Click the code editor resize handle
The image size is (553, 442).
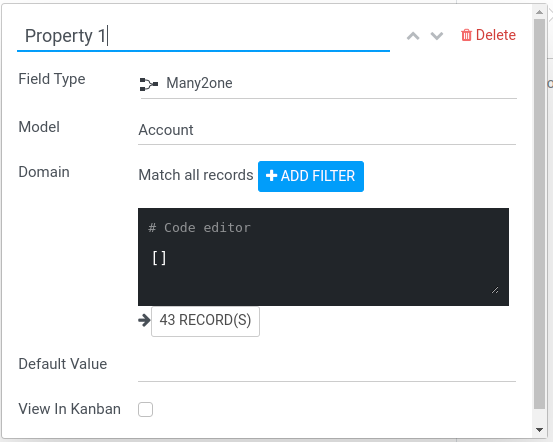(x=495, y=290)
